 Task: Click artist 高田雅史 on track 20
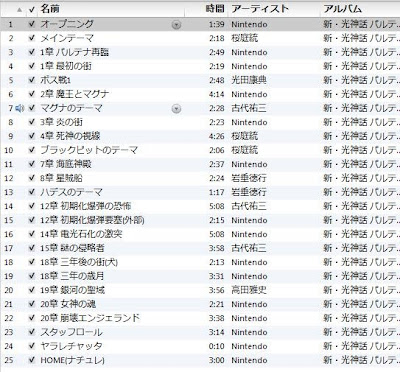pyautogui.click(x=249, y=290)
